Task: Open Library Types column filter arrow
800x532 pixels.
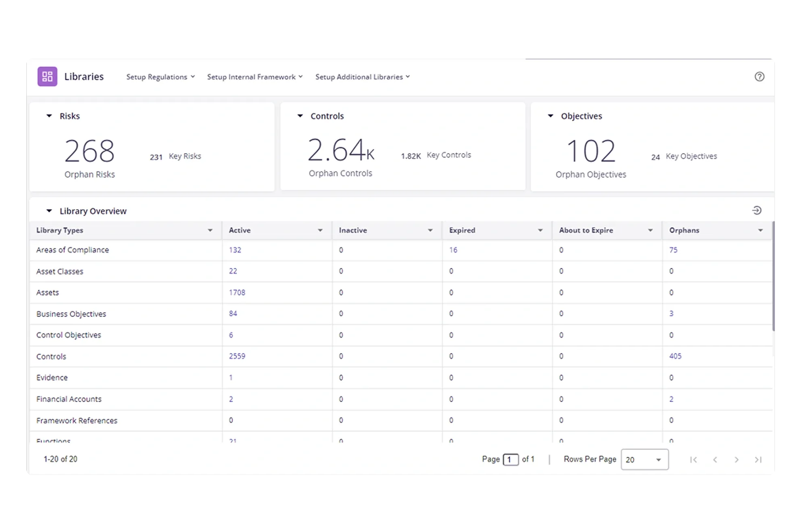Action: coord(210,230)
